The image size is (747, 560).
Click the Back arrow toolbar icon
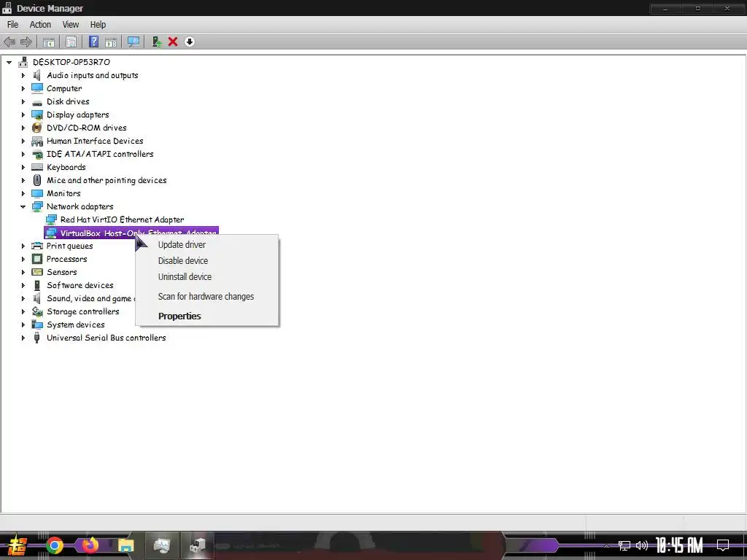(x=9, y=42)
